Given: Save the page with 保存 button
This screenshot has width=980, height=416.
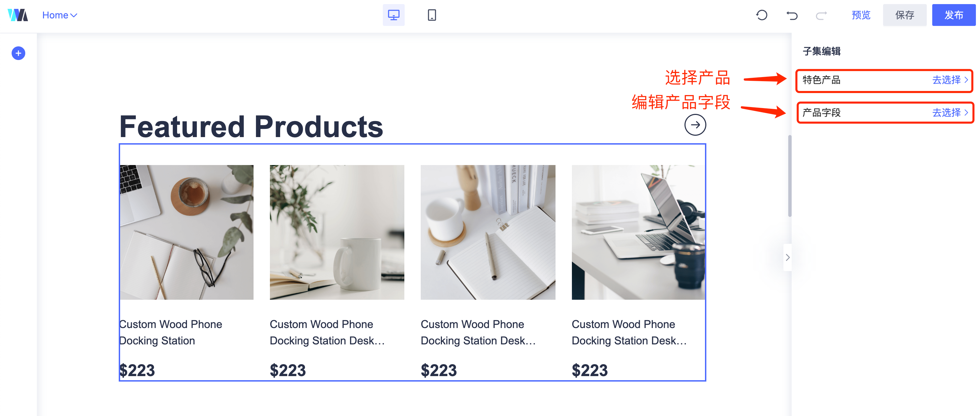Looking at the screenshot, I should (904, 15).
